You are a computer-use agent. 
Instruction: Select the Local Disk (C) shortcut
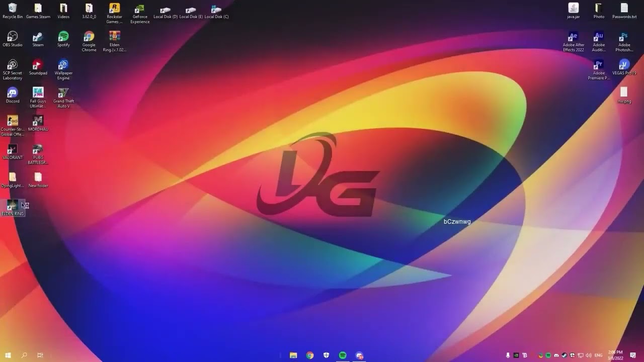(x=216, y=11)
